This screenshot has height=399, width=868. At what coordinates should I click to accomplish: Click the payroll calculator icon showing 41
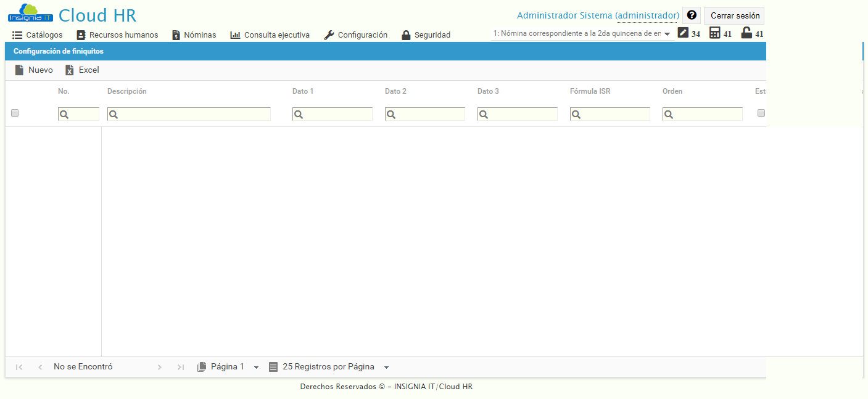pos(714,33)
